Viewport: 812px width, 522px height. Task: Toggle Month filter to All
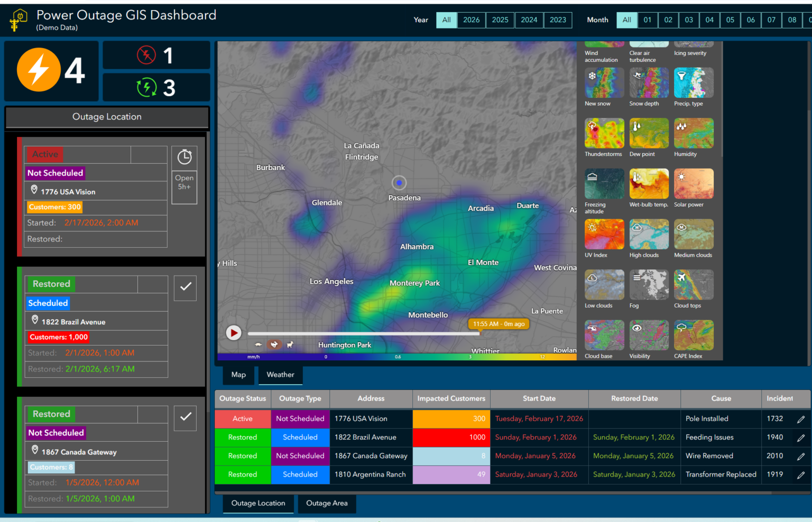pos(627,20)
